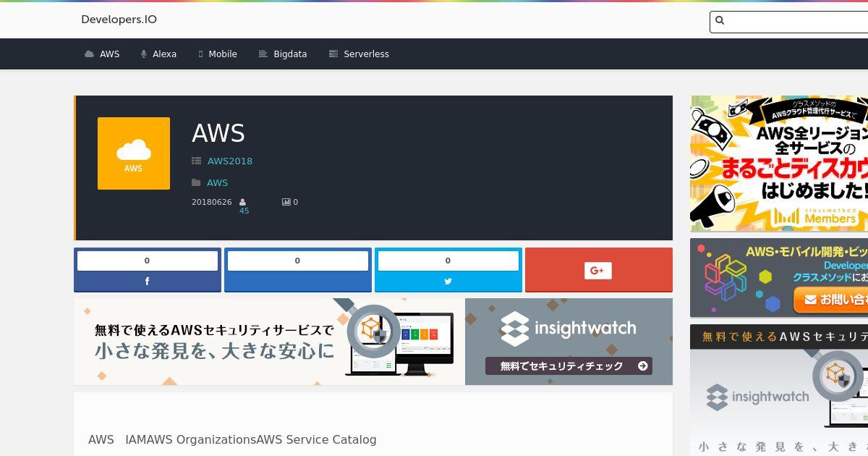Click the cloud icon beside AWS menu

coord(89,54)
